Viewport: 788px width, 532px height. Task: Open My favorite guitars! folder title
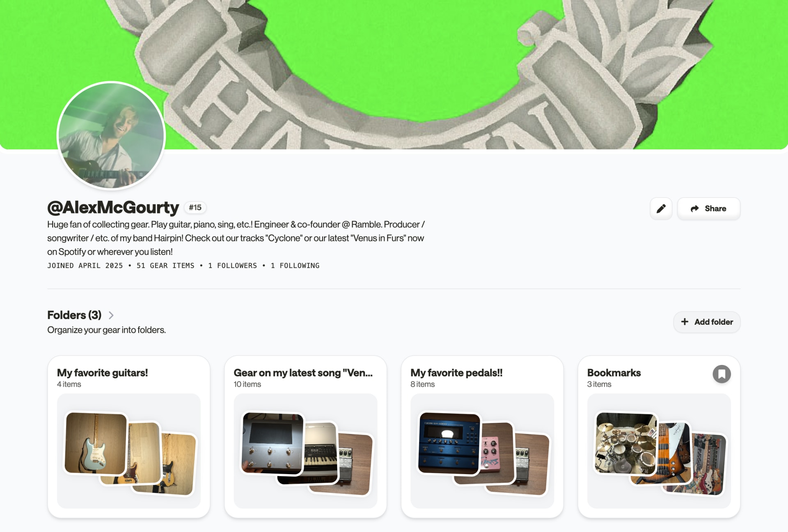(102, 373)
